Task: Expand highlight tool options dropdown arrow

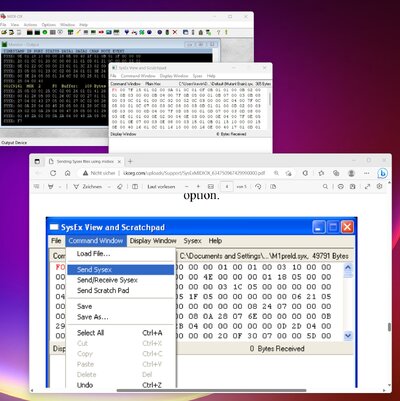Action: pyautogui.click(x=60, y=187)
